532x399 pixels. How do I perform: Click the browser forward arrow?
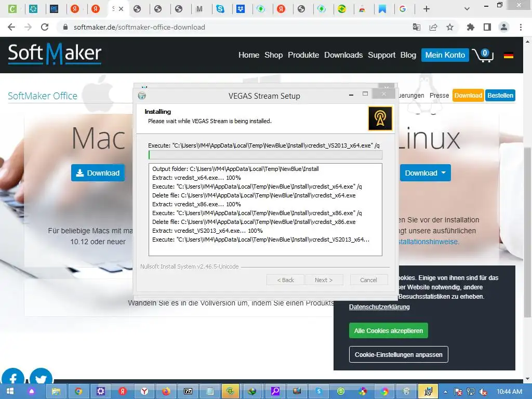click(28, 27)
